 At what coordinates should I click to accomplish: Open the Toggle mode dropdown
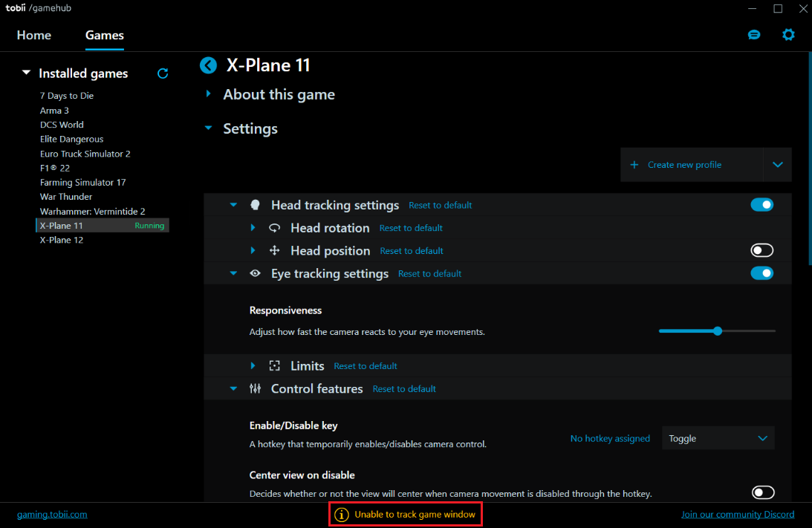tap(718, 438)
